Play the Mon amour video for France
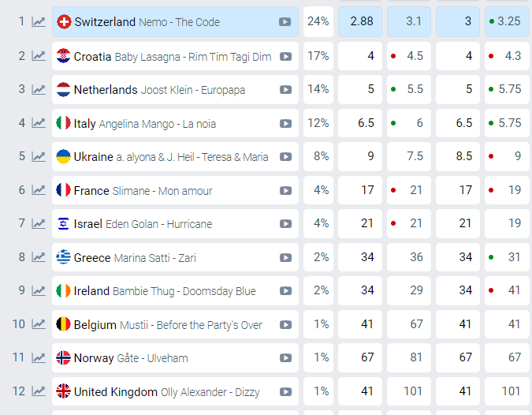 (x=285, y=191)
